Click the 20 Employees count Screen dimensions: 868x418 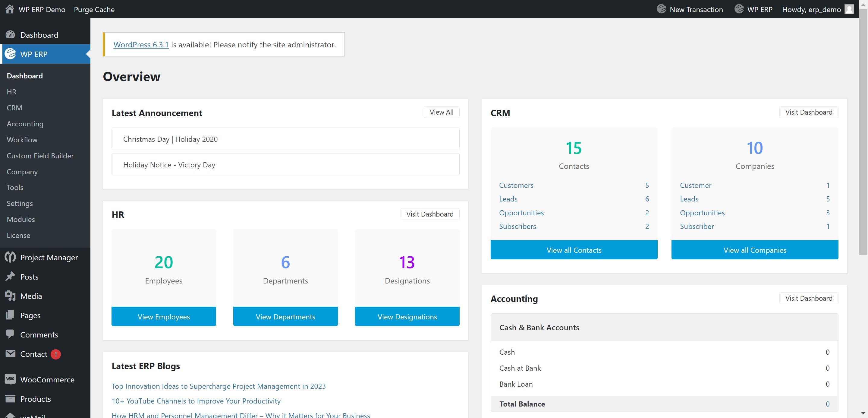[163, 262]
